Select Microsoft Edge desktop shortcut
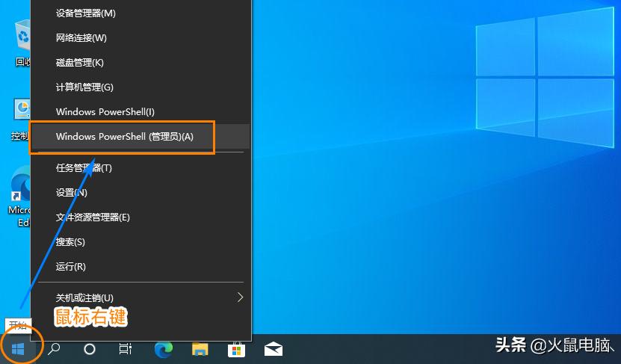 click(19, 196)
